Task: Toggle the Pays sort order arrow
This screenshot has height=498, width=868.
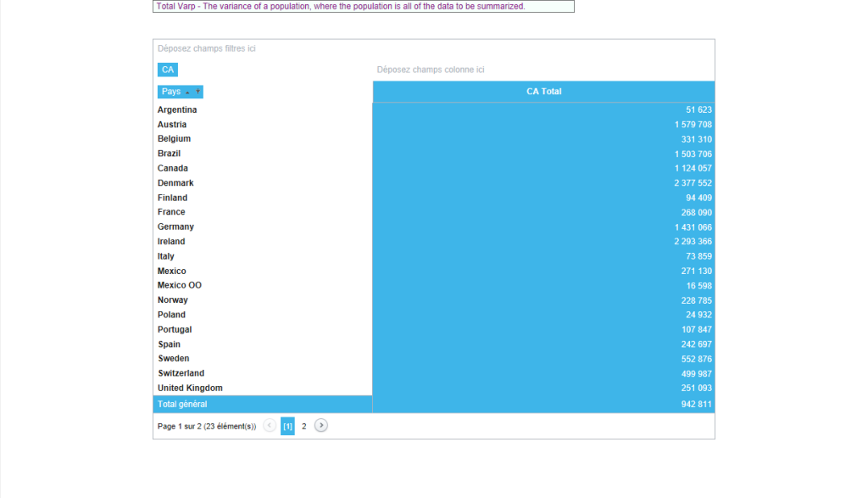Action: pyautogui.click(x=187, y=92)
